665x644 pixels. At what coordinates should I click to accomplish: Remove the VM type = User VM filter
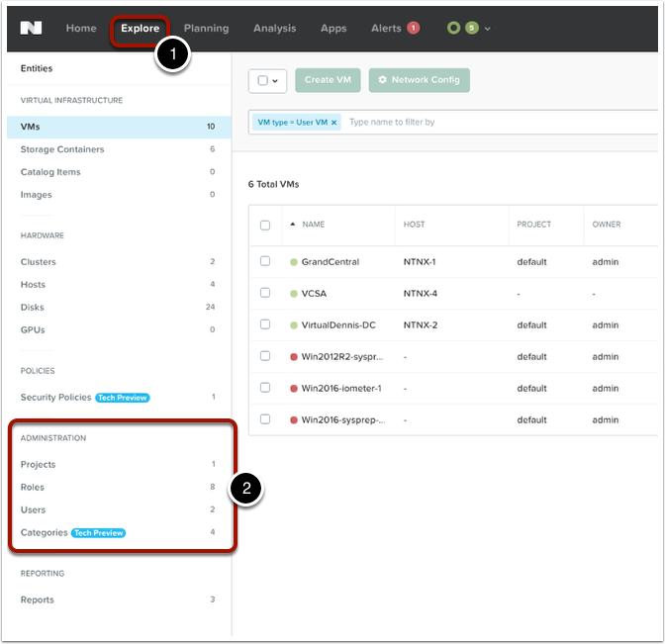pyautogui.click(x=333, y=123)
